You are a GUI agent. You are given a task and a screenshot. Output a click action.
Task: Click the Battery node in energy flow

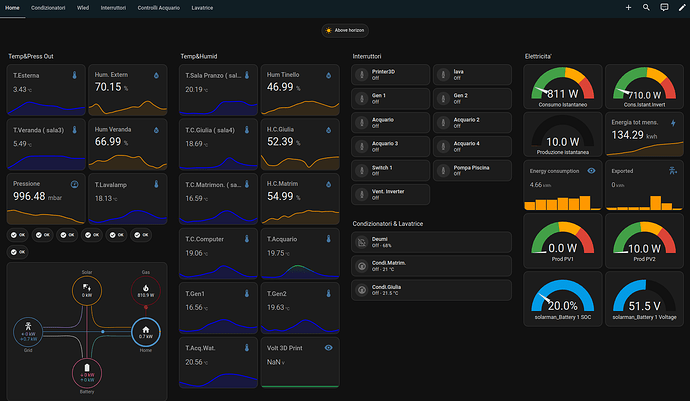[x=86, y=374]
